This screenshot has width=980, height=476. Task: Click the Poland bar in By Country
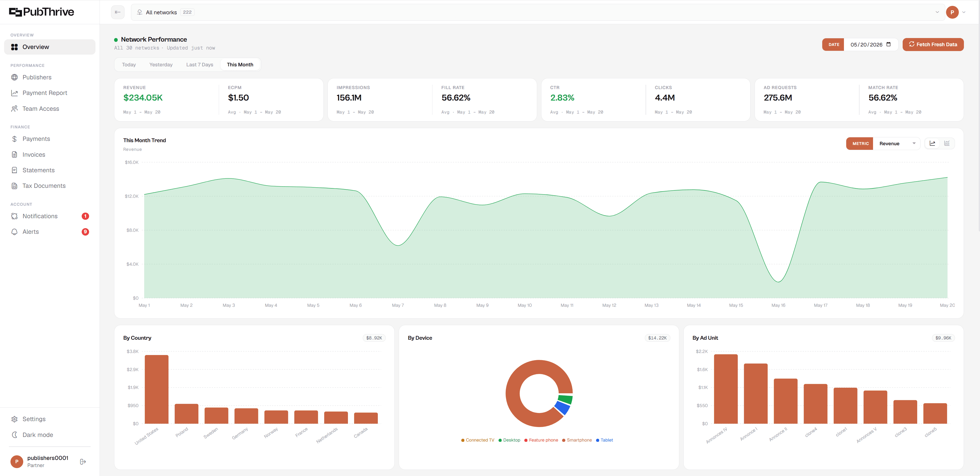click(x=186, y=414)
